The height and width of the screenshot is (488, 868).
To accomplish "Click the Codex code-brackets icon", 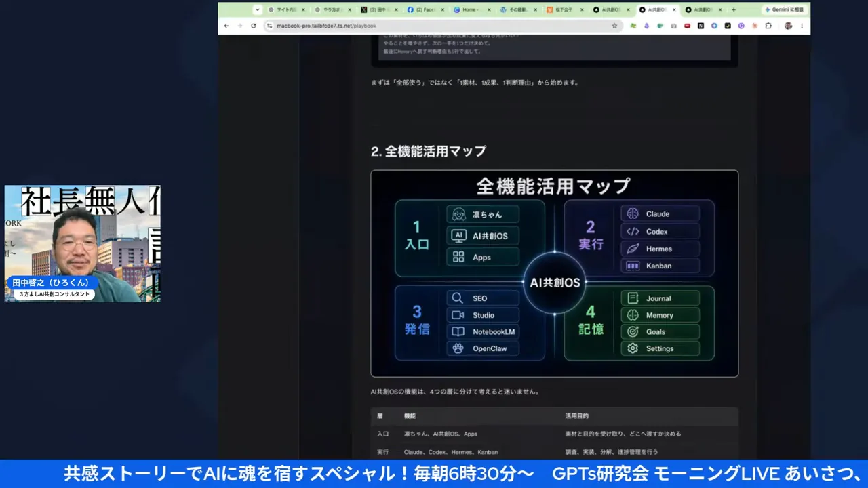I will [x=633, y=231].
